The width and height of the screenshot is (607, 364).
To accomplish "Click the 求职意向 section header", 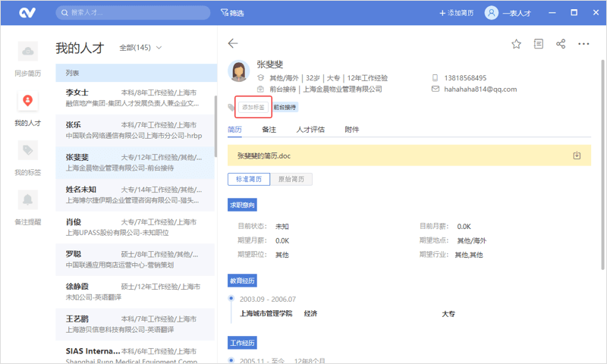I will click(242, 205).
